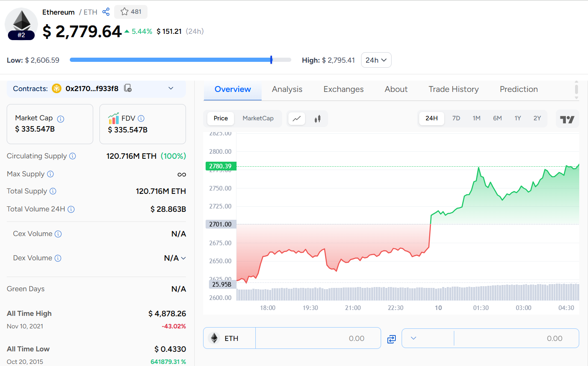Image resolution: width=588 pixels, height=366 pixels.
Task: Set chart range to 1M
Action: point(476,118)
